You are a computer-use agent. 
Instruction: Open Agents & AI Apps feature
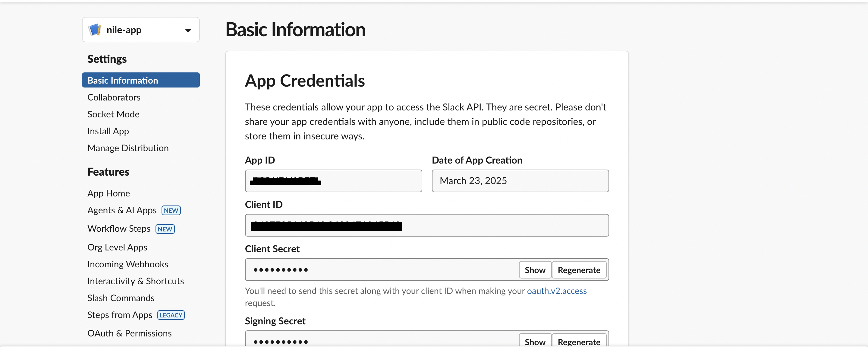[122, 210]
